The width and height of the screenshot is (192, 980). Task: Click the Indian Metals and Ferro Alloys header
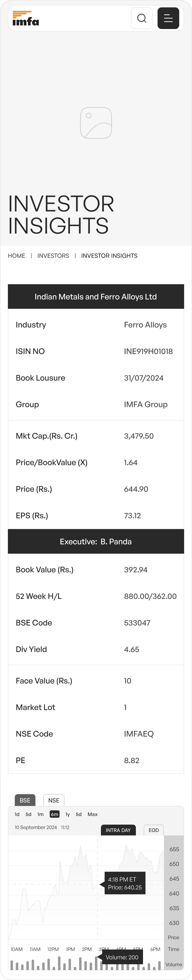tap(96, 297)
